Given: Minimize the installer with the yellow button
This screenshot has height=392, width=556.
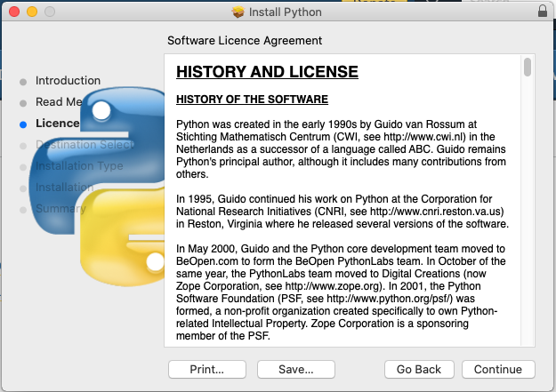Looking at the screenshot, I should pos(32,12).
